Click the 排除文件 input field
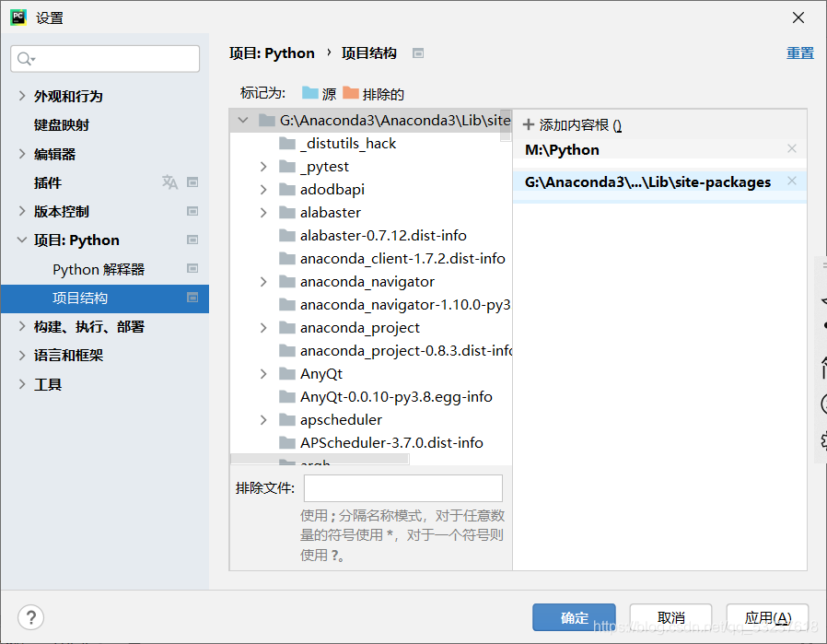 403,488
